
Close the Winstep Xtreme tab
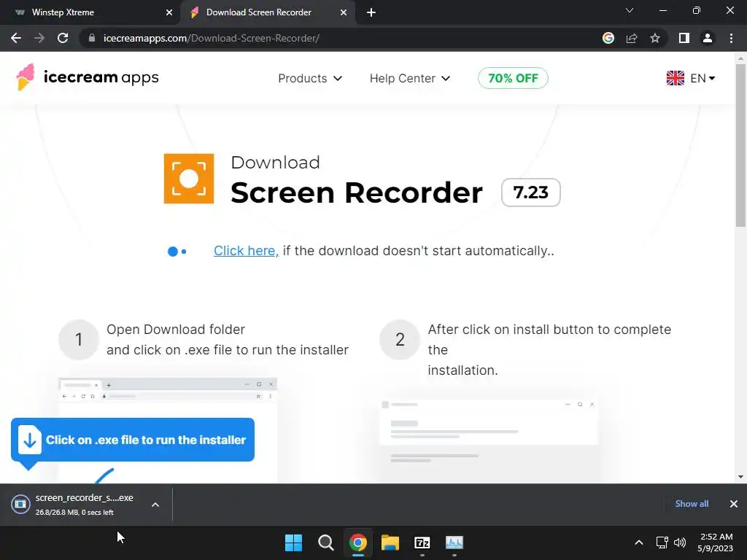point(169,12)
